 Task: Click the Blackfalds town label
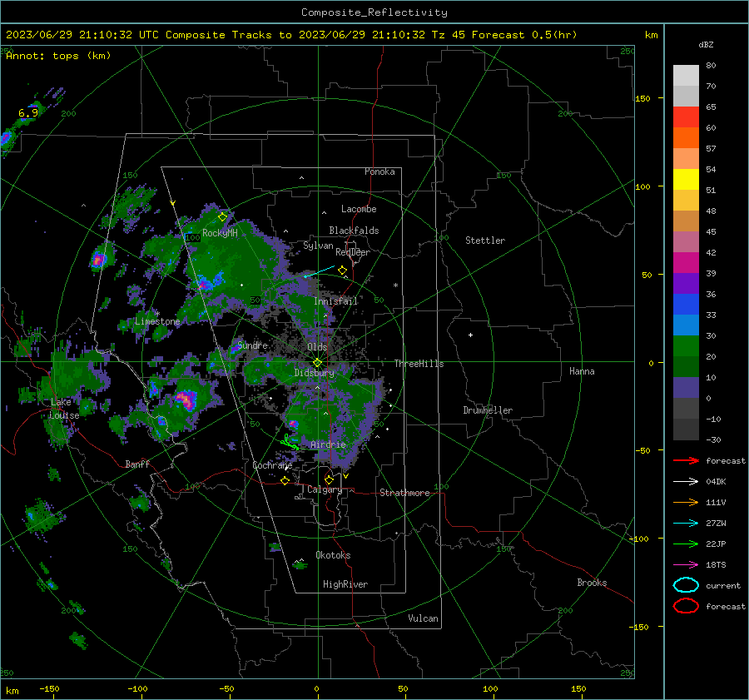(x=354, y=231)
